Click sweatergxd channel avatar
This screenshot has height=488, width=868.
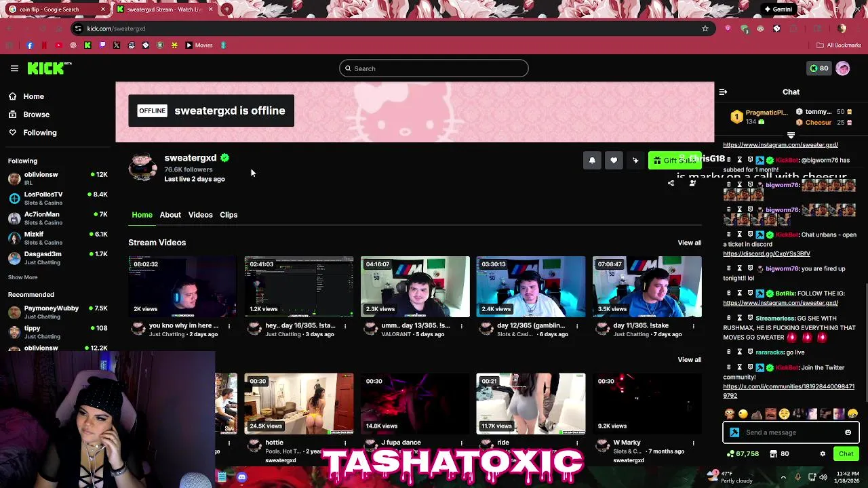point(143,167)
